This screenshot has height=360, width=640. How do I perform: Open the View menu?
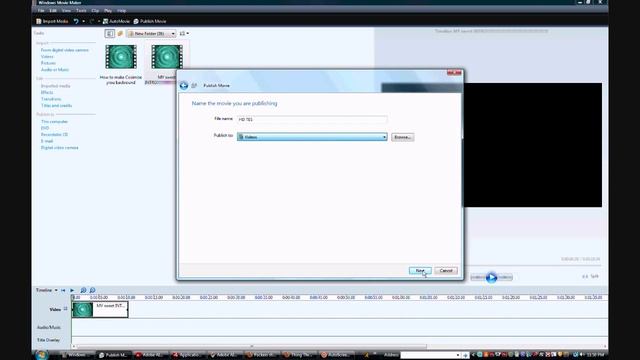(x=66, y=11)
